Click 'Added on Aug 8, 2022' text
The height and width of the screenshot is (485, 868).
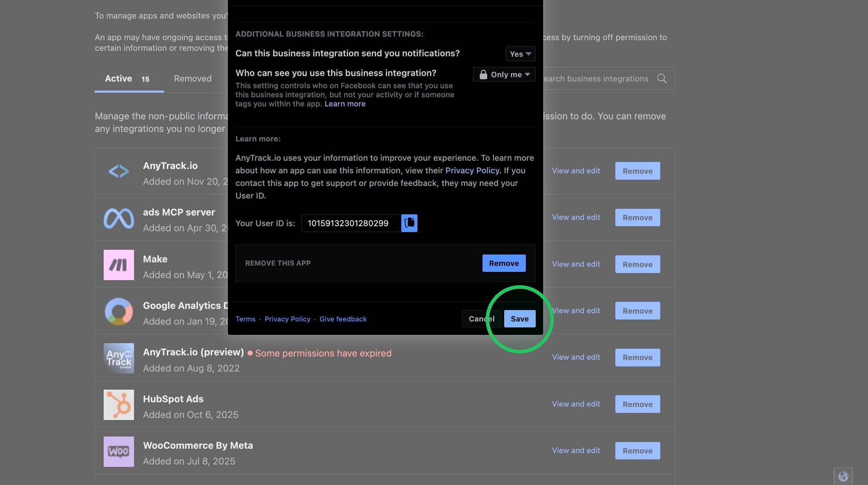click(x=191, y=368)
